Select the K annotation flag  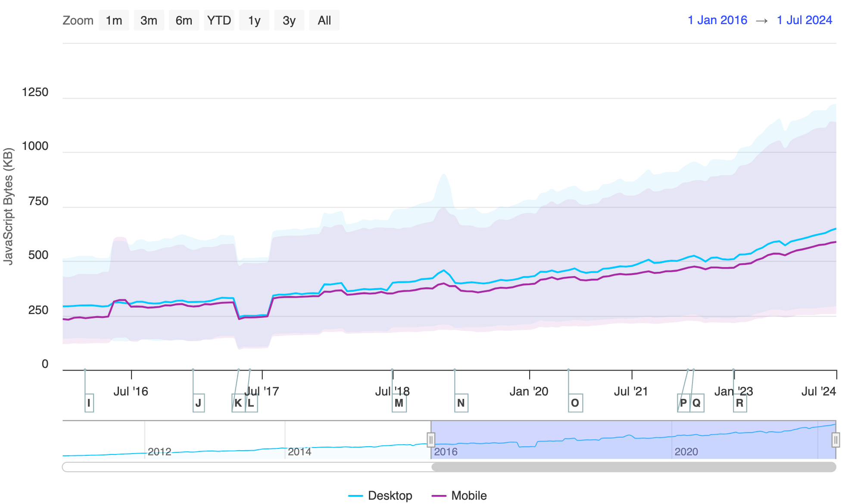(238, 403)
